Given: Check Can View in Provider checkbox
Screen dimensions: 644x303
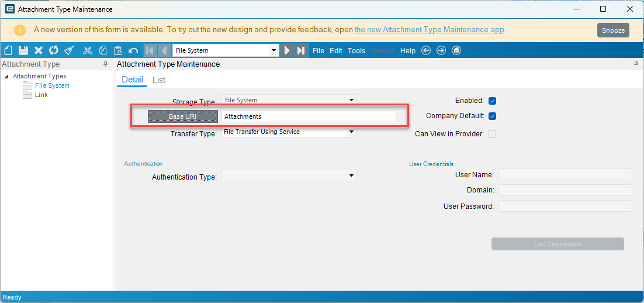Looking at the screenshot, I should click(x=493, y=134).
